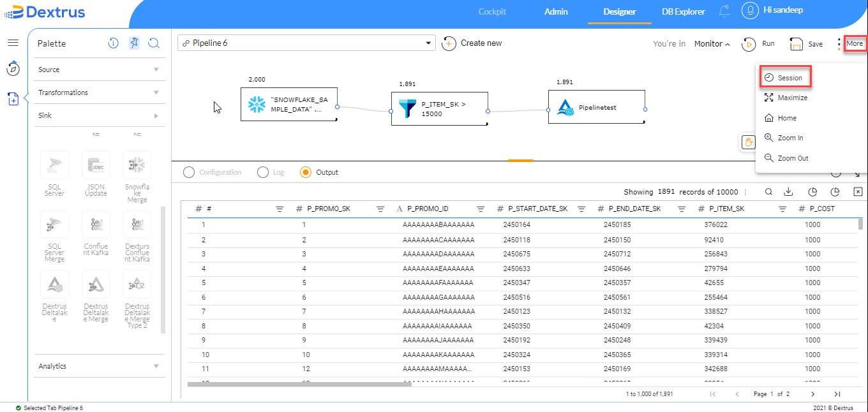868x412 pixels.
Task: Open filter menu for P_PROMO_ID column
Action: click(481, 209)
